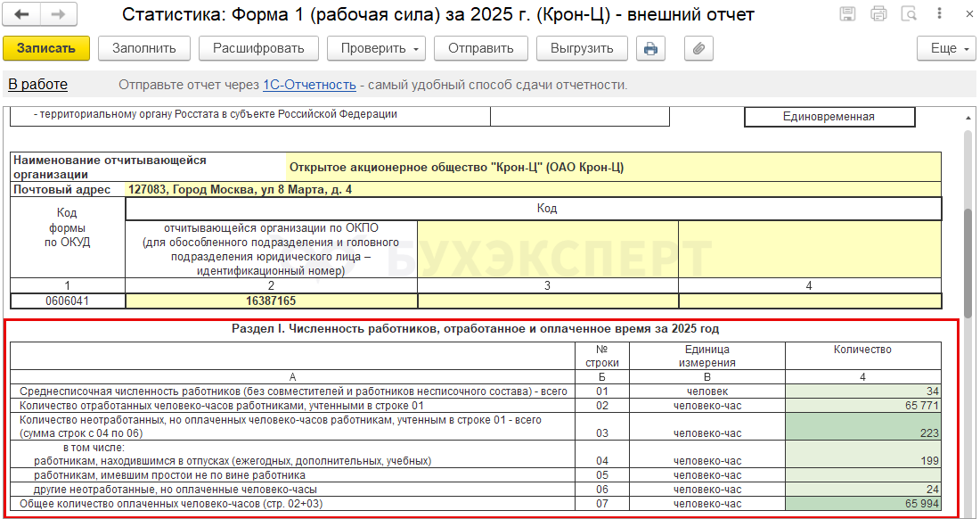Select the OKPO code 16387165 cell
The width and height of the screenshot is (980, 519).
pyautogui.click(x=271, y=301)
